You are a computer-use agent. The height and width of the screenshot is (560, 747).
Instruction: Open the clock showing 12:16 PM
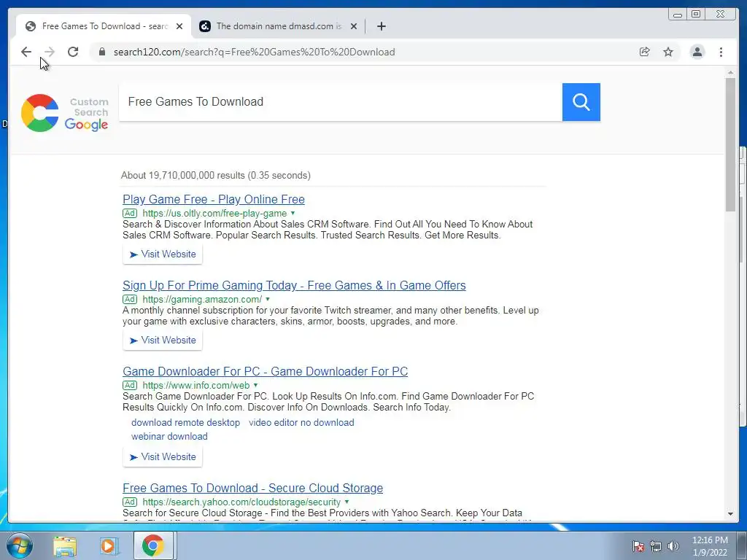(x=710, y=546)
